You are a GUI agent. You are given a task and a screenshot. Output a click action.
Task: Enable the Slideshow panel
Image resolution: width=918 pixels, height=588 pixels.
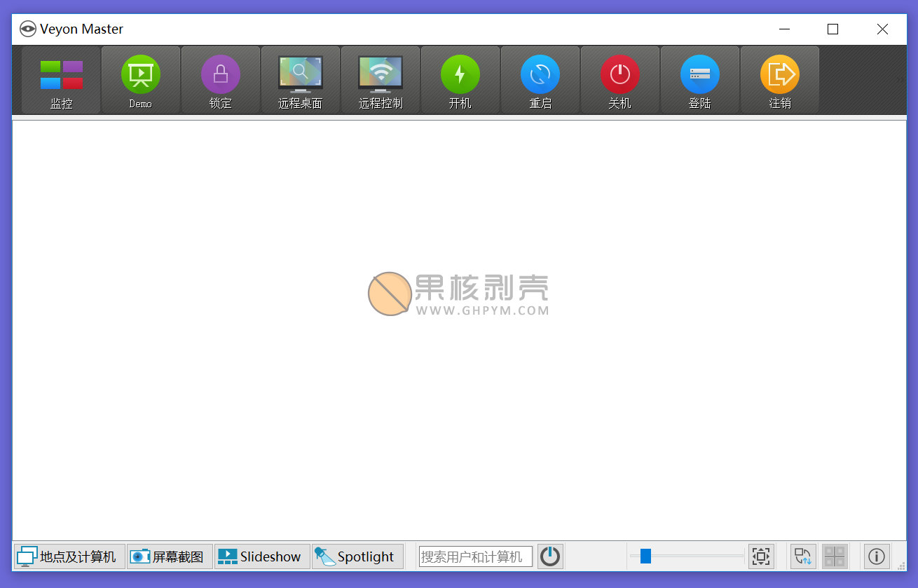(x=261, y=556)
